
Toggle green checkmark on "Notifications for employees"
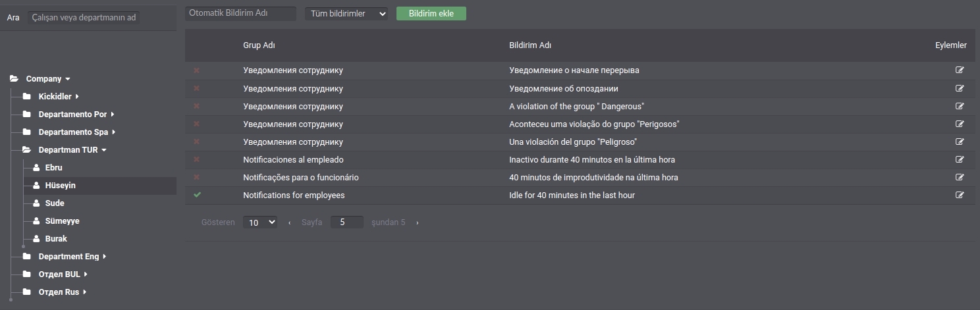point(196,195)
